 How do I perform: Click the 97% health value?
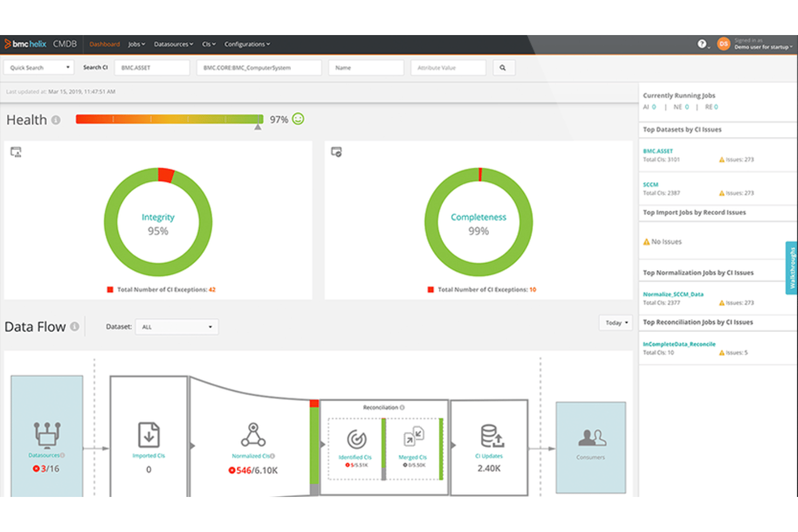point(279,120)
